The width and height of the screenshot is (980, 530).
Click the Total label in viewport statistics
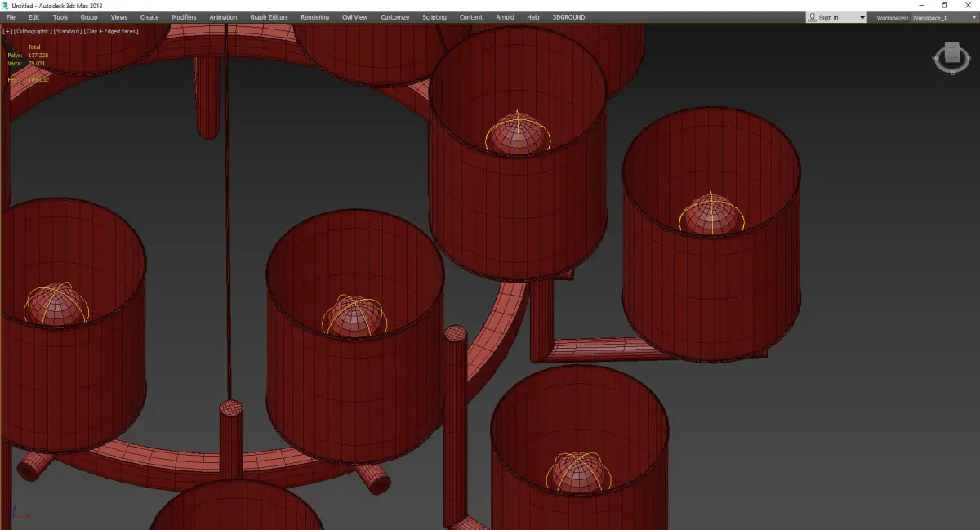pos(34,47)
